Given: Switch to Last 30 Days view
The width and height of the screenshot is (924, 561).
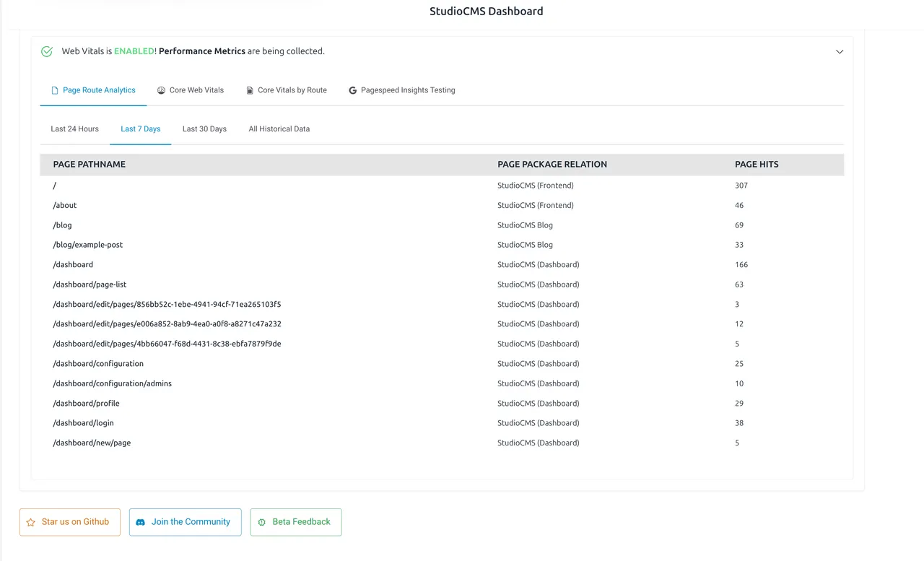Looking at the screenshot, I should 204,129.
